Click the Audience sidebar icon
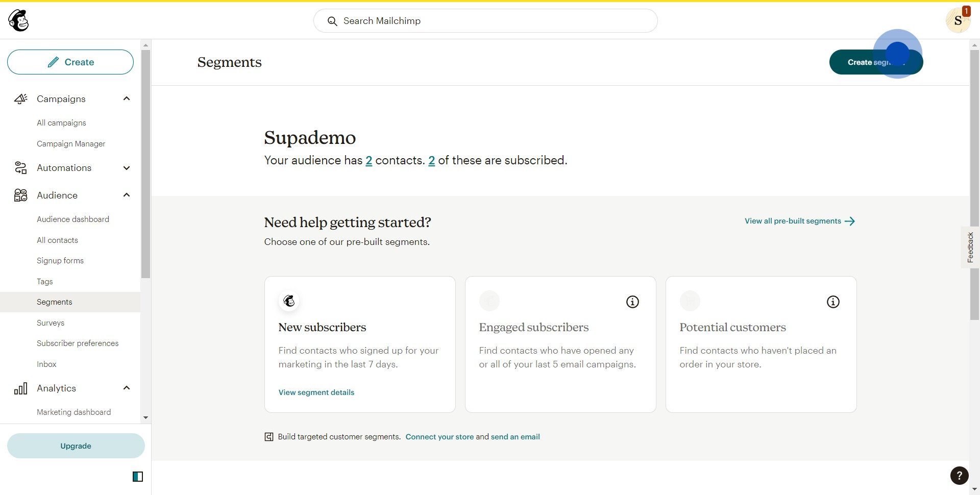980x495 pixels. [x=20, y=195]
